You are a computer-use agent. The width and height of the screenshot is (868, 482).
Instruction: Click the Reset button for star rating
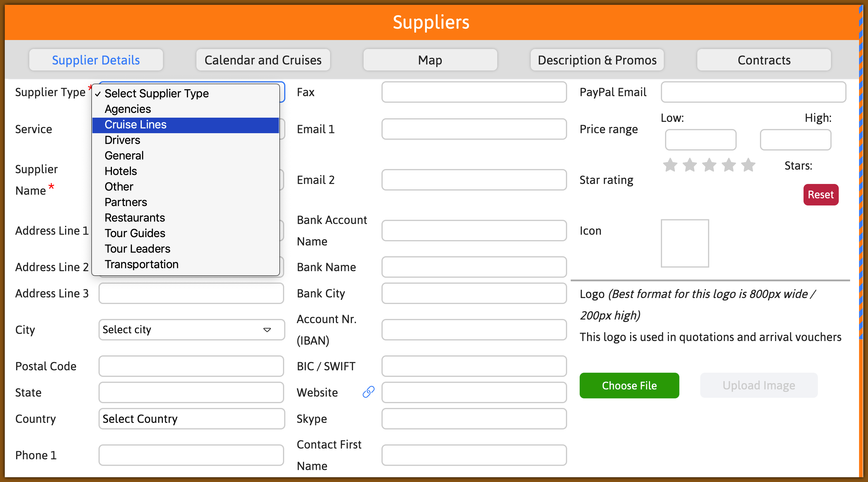point(821,194)
